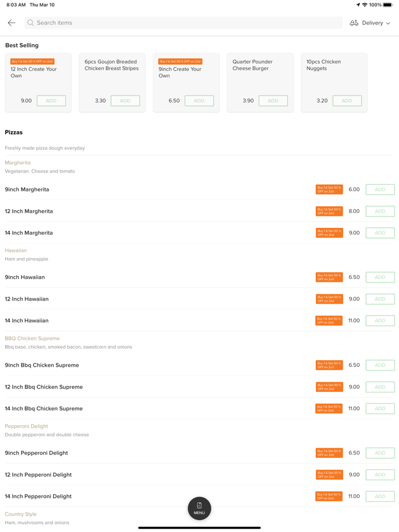Tap the back arrow icon
The image size is (399, 532).
click(11, 23)
